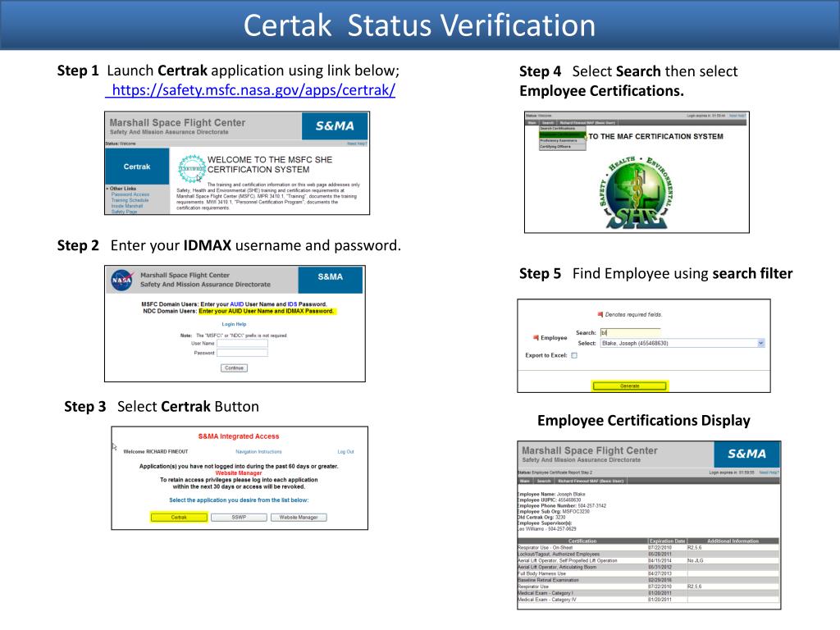This screenshot has height=630, width=840.
Task: Open the Search menu in the Step 4 screenshot
Action: pos(548,123)
